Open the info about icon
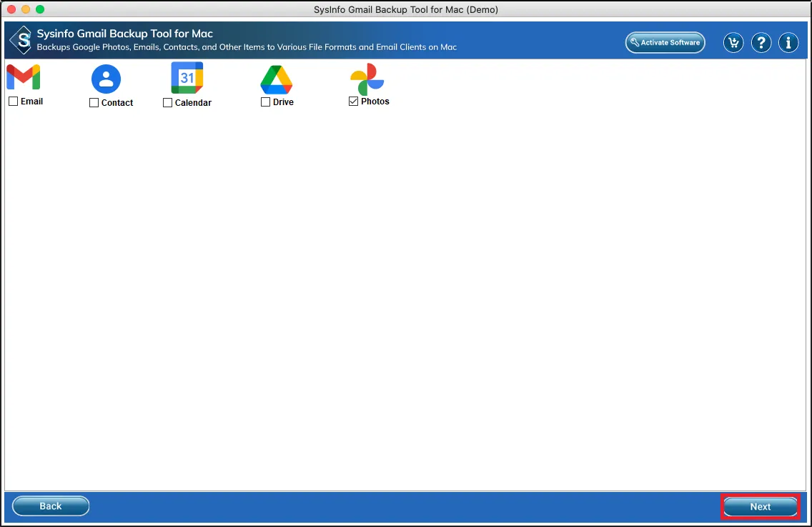 (x=788, y=43)
